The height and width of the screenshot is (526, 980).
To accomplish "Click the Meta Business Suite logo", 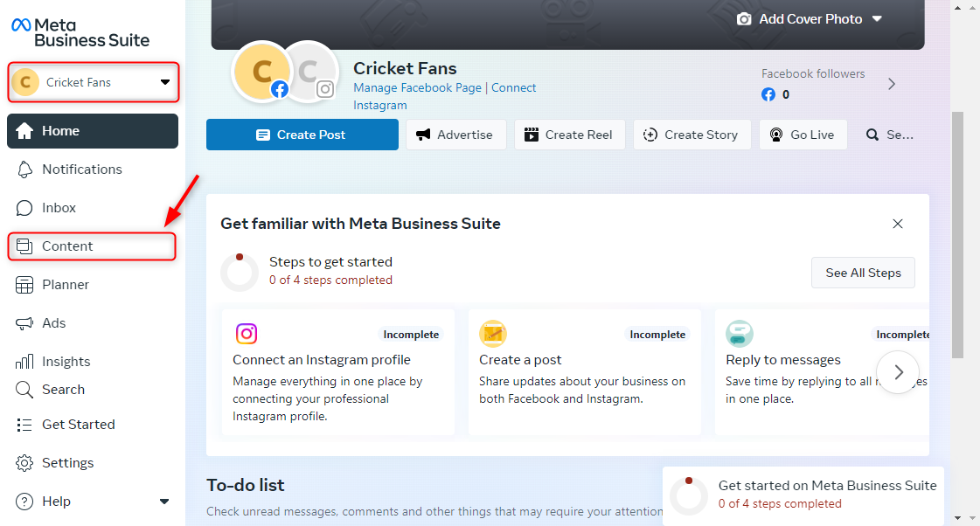I will (80, 32).
